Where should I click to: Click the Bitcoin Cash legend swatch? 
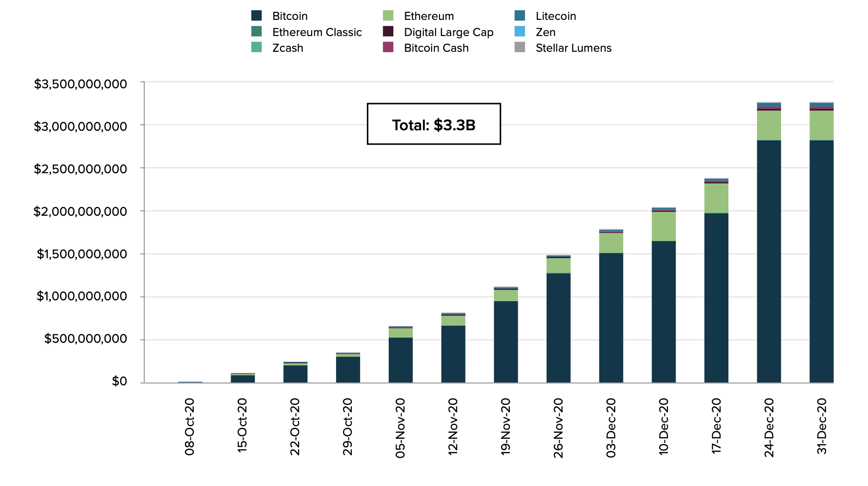pyautogui.click(x=388, y=47)
